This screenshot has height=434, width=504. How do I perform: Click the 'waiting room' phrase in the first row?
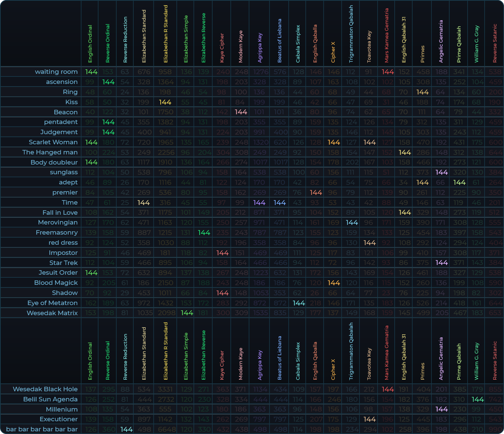pos(56,72)
